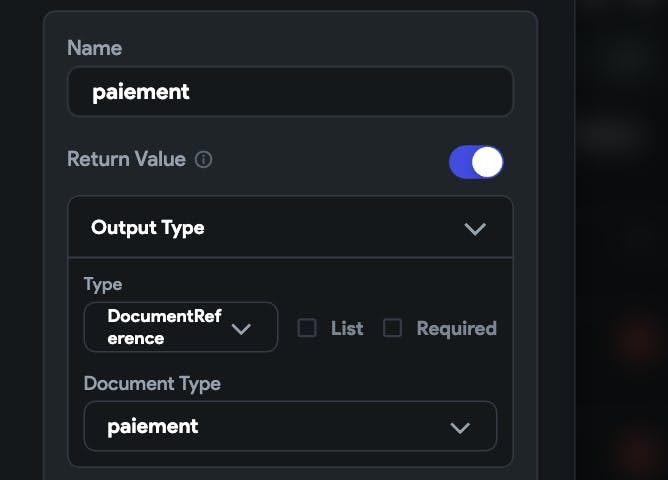Click the Name field label
Screen dimensions: 668x480
[95, 48]
